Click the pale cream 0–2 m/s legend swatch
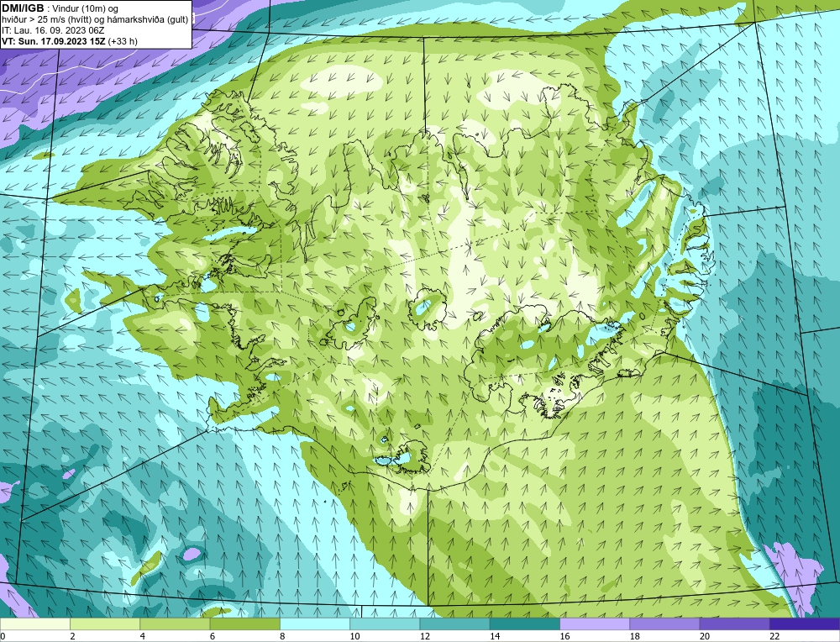The image size is (840, 642). coord(34,624)
